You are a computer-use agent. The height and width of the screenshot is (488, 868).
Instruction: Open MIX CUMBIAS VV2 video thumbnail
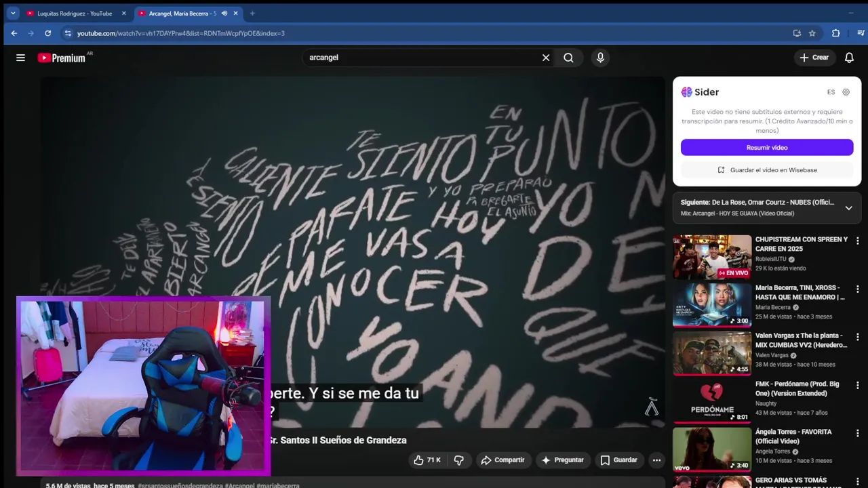[x=712, y=353]
